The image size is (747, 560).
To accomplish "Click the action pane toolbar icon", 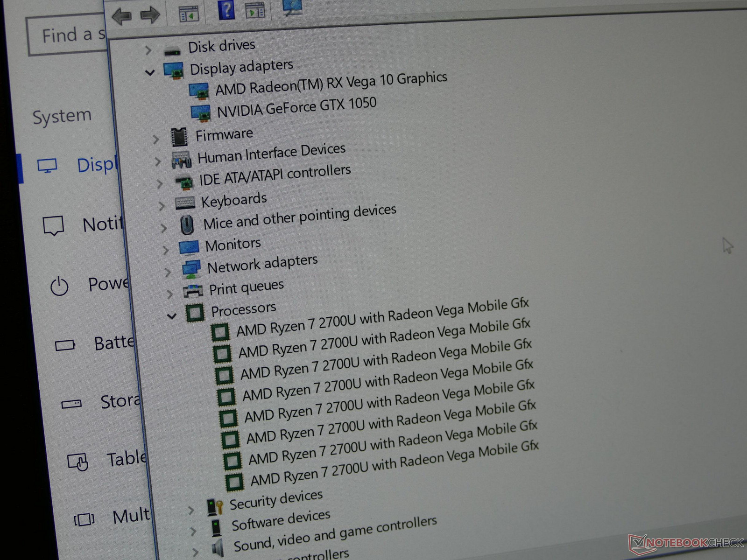I will 255,10.
